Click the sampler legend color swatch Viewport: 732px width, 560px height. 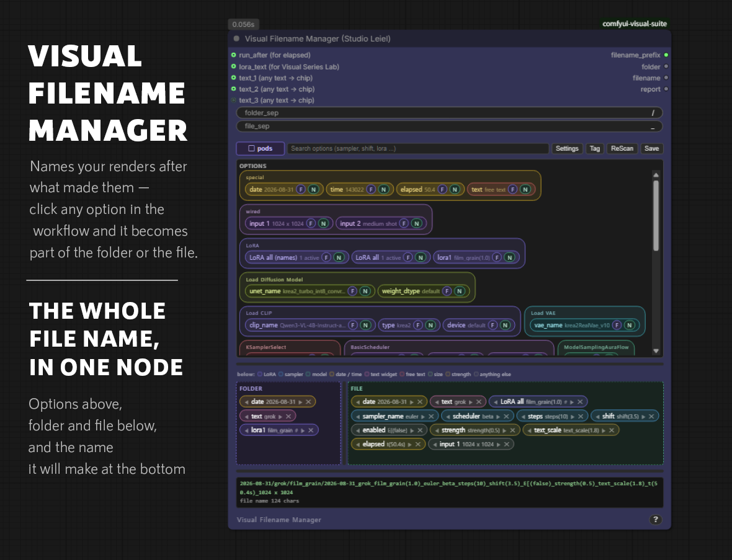pos(280,375)
